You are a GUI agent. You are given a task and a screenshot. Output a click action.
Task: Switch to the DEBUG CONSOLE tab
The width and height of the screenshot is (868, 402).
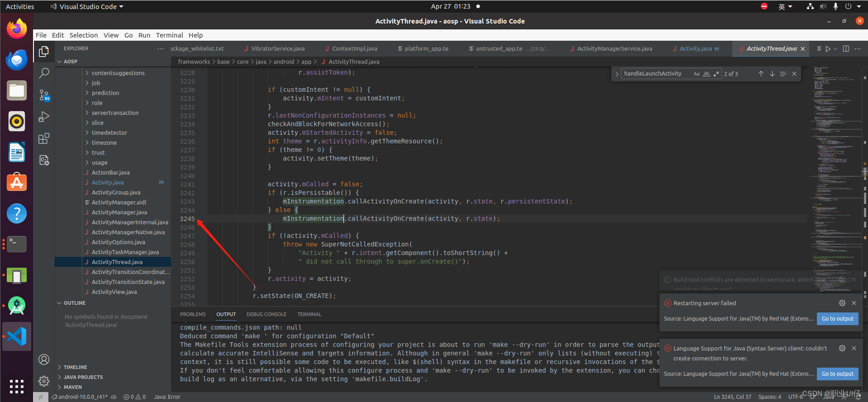(266, 314)
